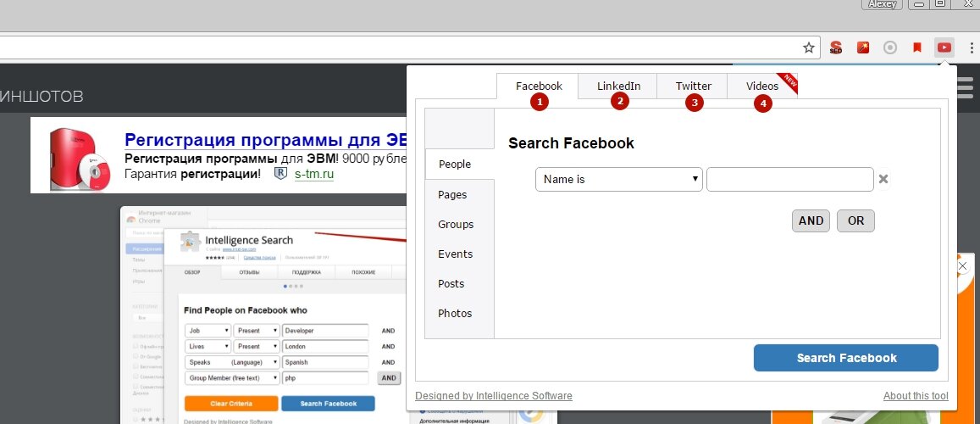Expand the Lives dropdown in embedded screenshot
Screen dimensions: 980x424
click(208, 346)
